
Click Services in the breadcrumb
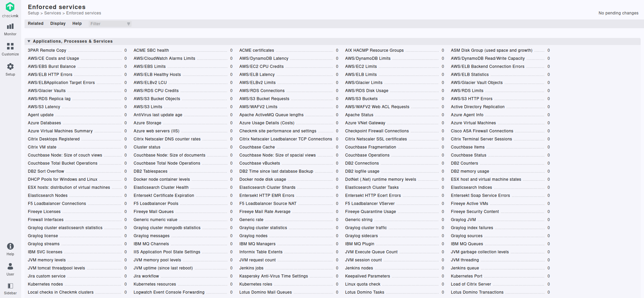point(53,13)
